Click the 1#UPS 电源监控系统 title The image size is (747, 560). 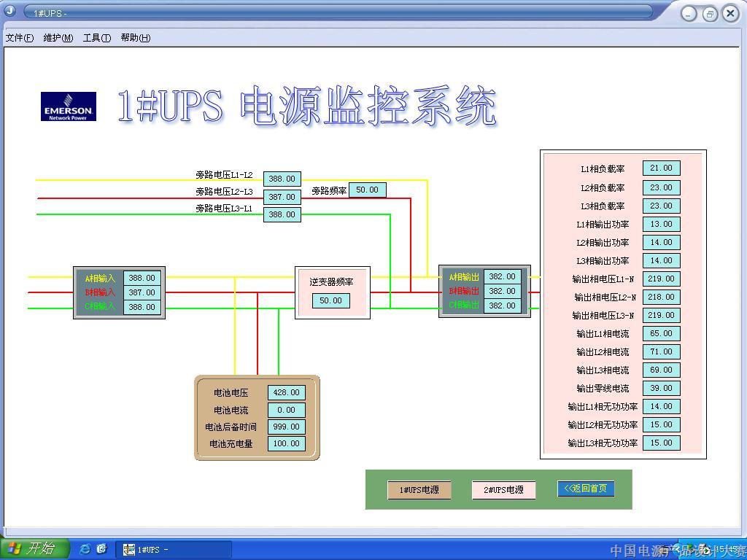308,106
